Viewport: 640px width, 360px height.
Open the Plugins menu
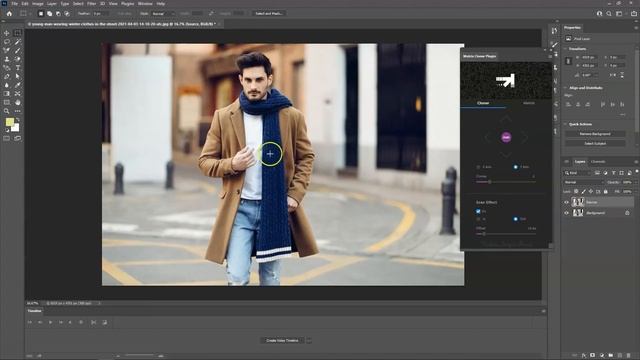pyautogui.click(x=127, y=4)
